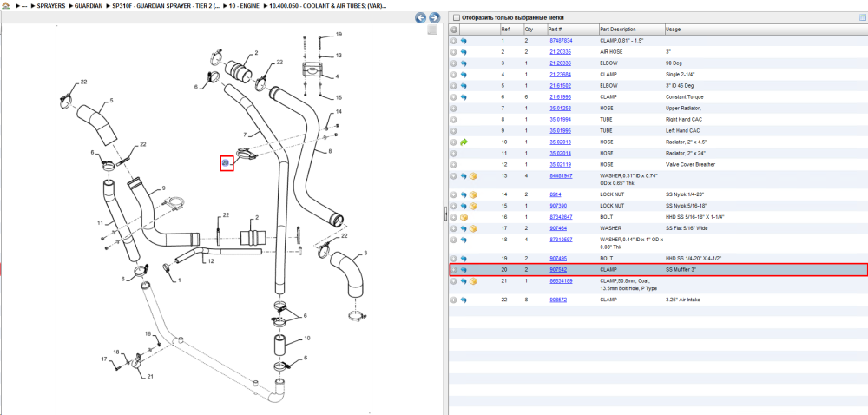The image size is (868, 415).
Task: Click 'Upper Radiator,' usage text
Action: coord(683,109)
